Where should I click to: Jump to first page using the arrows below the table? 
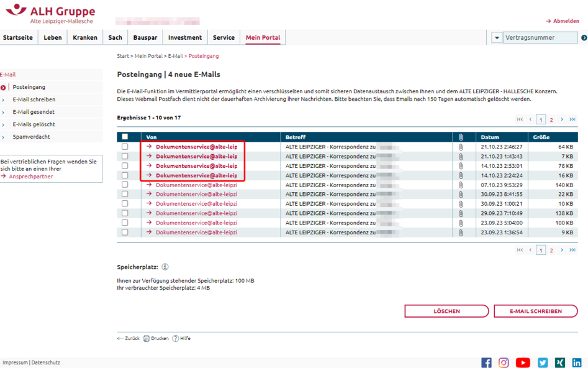coord(520,250)
